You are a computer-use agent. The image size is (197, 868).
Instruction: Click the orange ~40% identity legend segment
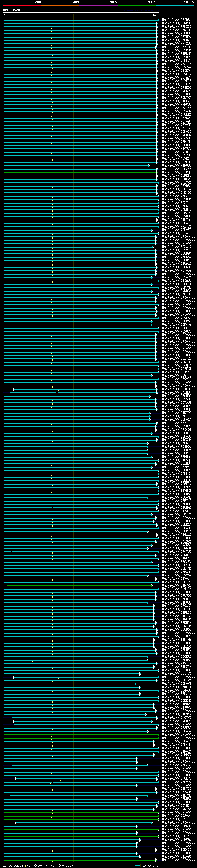click(60, 6)
